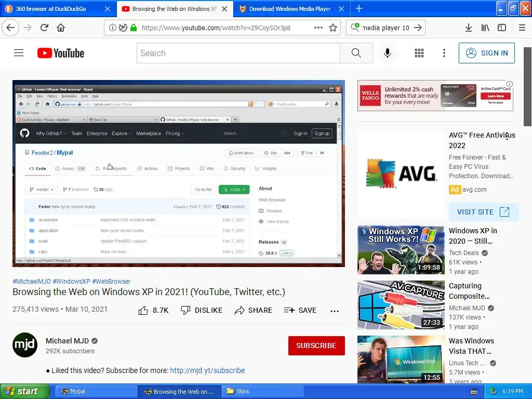Open Windows XP in 2020 video title
The image size is (532, 399).
click(473, 236)
